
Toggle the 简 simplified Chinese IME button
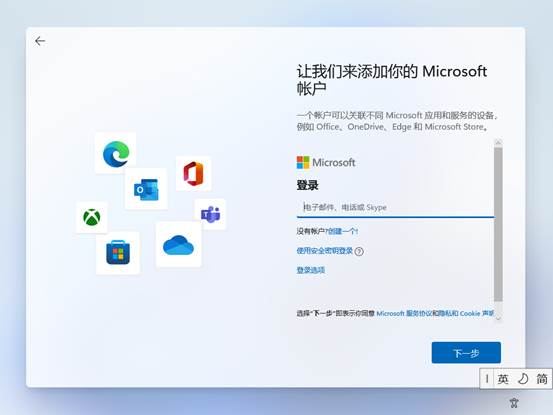(x=542, y=379)
